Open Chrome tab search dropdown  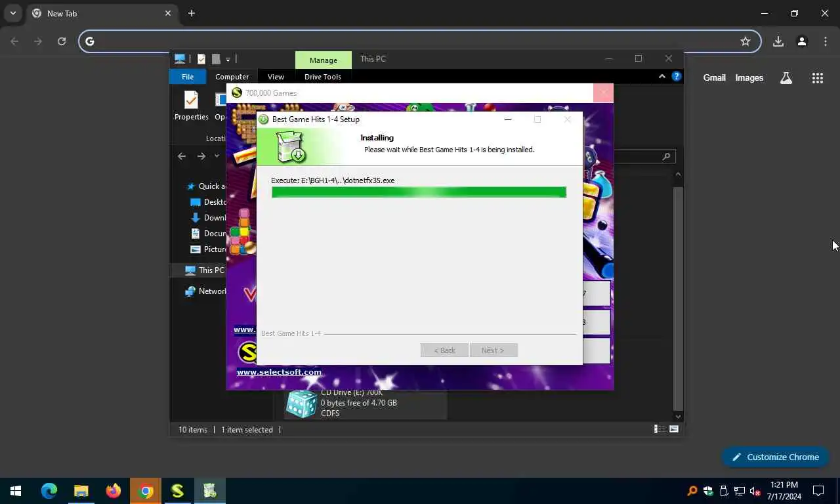(x=12, y=13)
